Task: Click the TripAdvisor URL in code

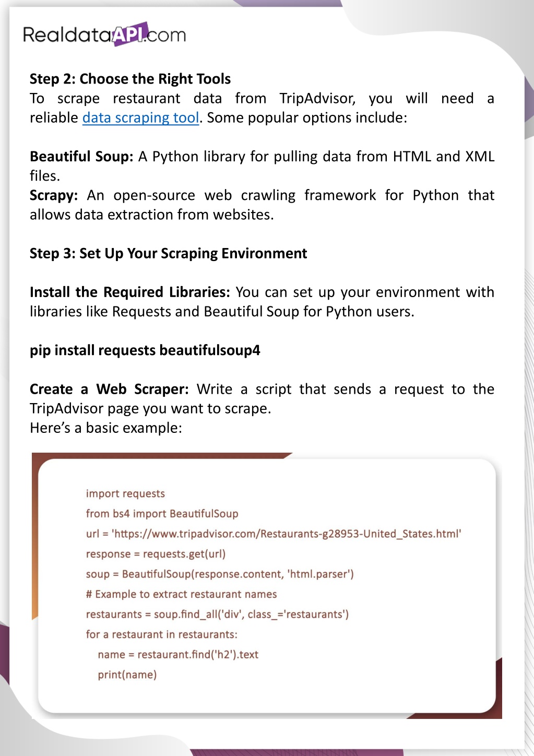Action: [x=287, y=534]
